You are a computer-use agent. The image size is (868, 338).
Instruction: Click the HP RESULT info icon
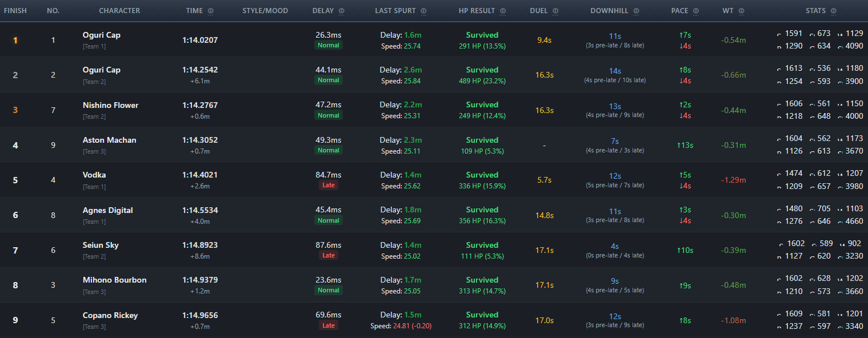point(503,11)
